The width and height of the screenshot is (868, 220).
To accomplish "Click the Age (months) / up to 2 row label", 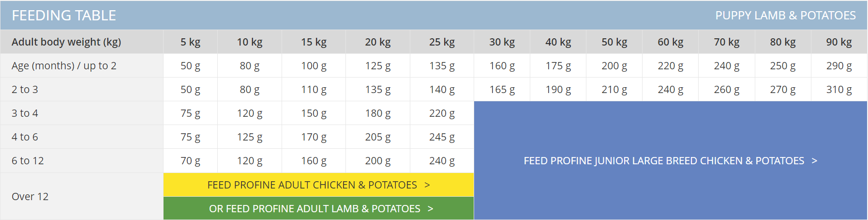I will point(64,66).
